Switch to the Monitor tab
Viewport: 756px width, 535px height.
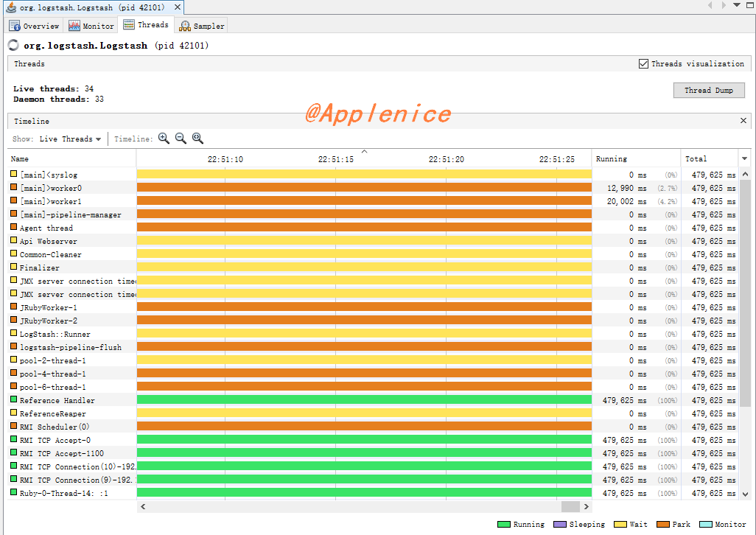point(91,26)
